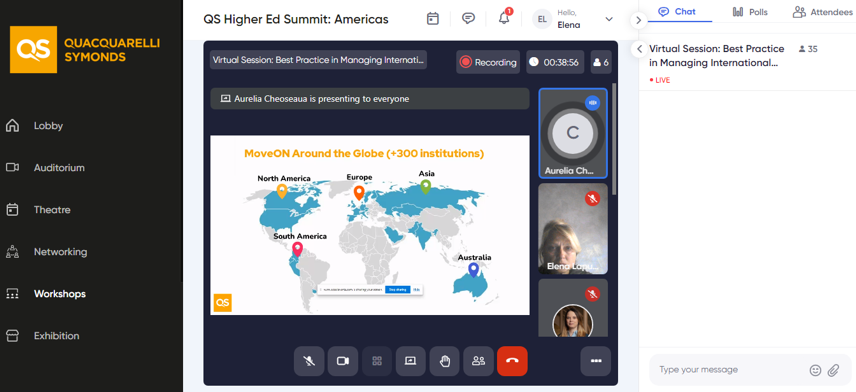Show the participants list from the toolbar
The width and height of the screenshot is (856, 392).
point(479,361)
